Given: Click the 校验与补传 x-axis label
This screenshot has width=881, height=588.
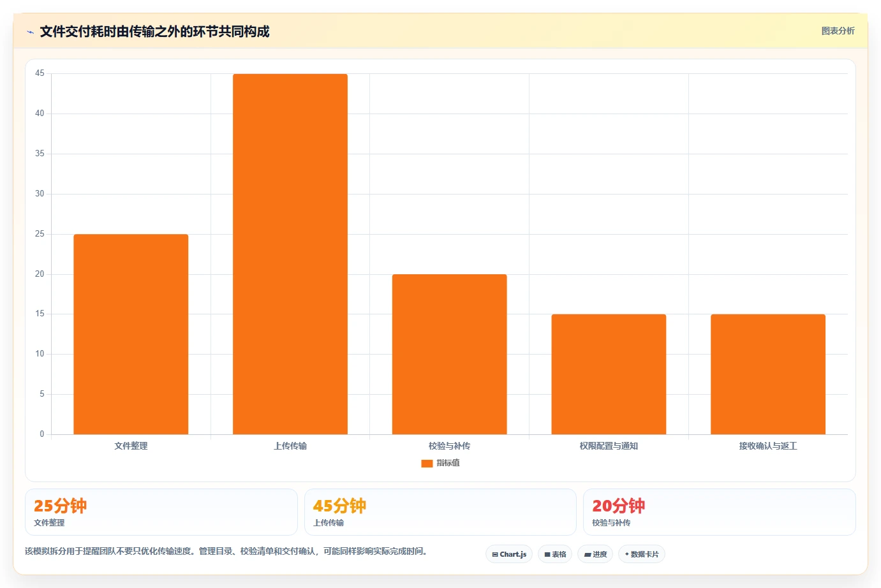Looking at the screenshot, I should point(450,446).
